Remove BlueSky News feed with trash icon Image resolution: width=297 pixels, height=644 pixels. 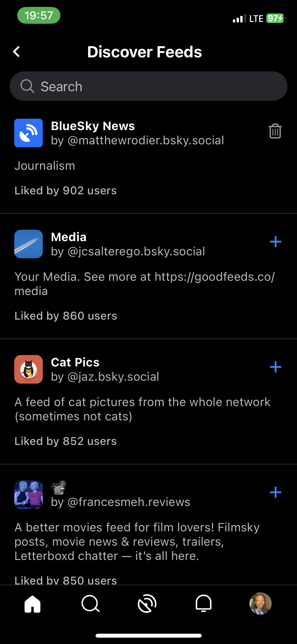[x=275, y=131]
